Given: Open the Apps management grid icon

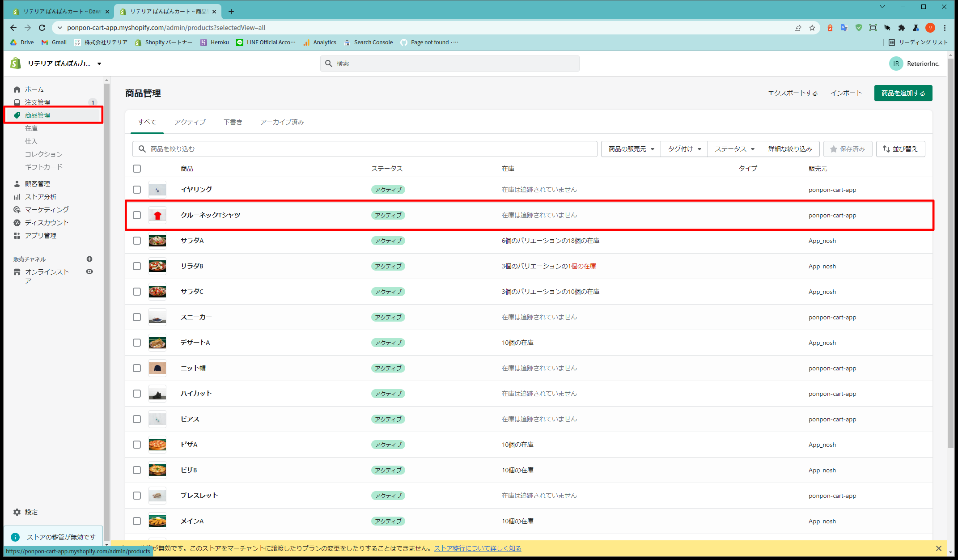Looking at the screenshot, I should point(17,236).
